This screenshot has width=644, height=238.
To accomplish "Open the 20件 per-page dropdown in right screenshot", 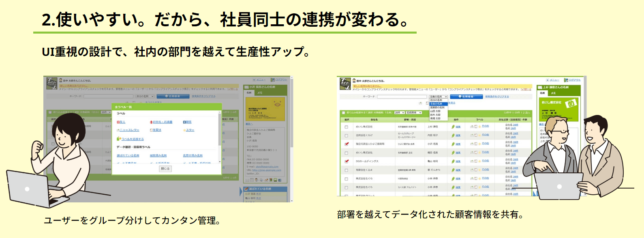I will [399, 113].
